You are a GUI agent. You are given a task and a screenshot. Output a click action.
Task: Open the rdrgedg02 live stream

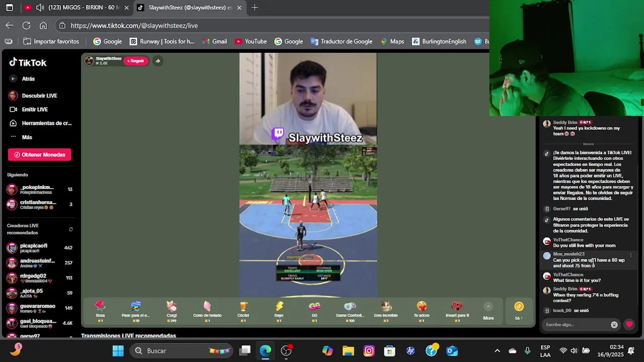pyautogui.click(x=40, y=278)
